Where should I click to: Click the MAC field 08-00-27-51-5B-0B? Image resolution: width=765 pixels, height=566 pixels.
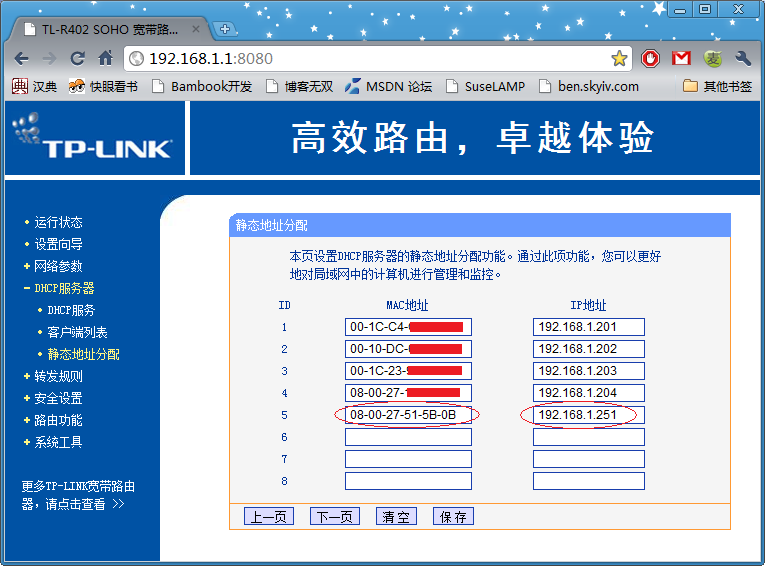(x=408, y=415)
